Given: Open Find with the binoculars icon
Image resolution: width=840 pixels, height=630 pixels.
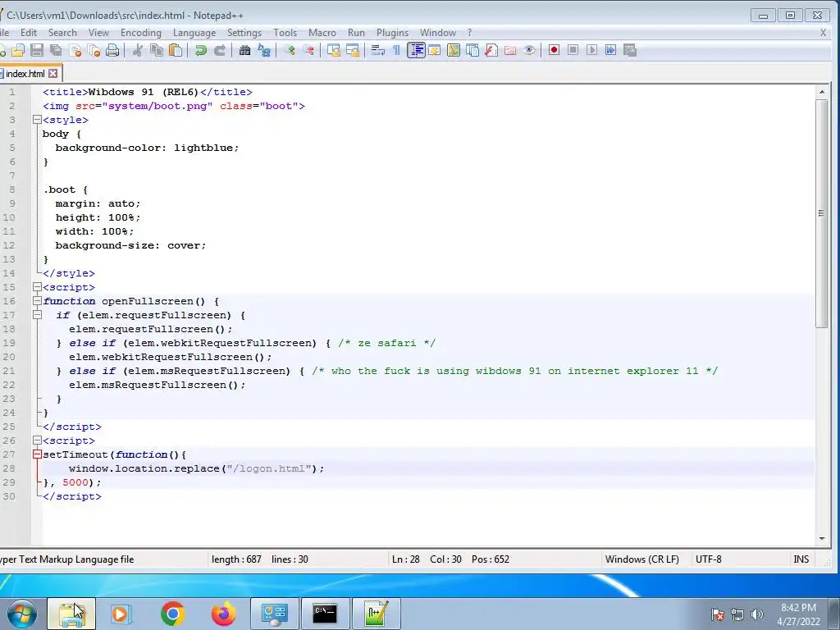Looking at the screenshot, I should tap(244, 50).
